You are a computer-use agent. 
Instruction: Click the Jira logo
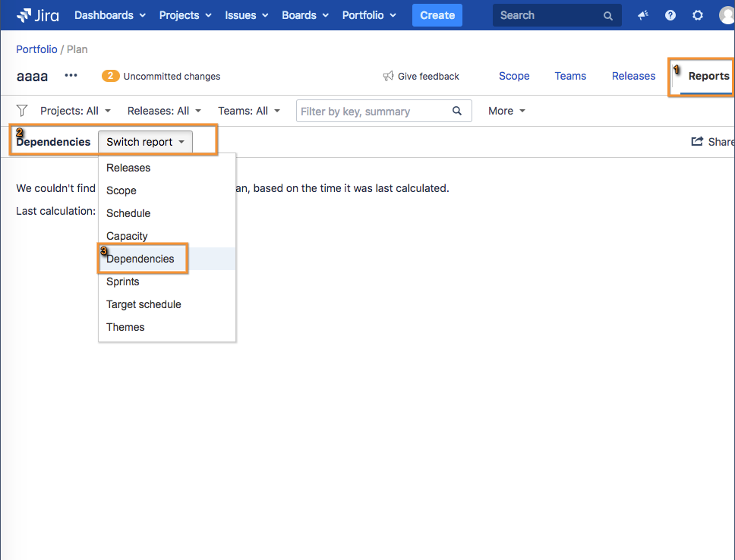(38, 15)
